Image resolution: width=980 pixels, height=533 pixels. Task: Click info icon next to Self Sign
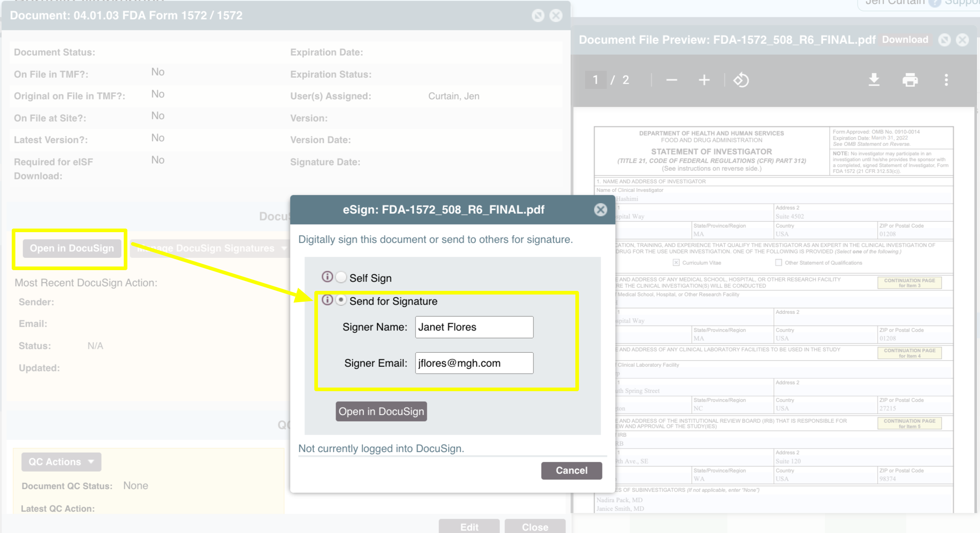327,276
